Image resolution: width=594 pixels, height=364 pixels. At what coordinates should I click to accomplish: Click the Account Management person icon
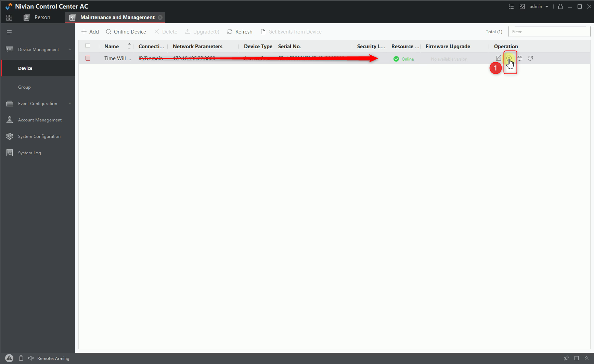click(10, 120)
